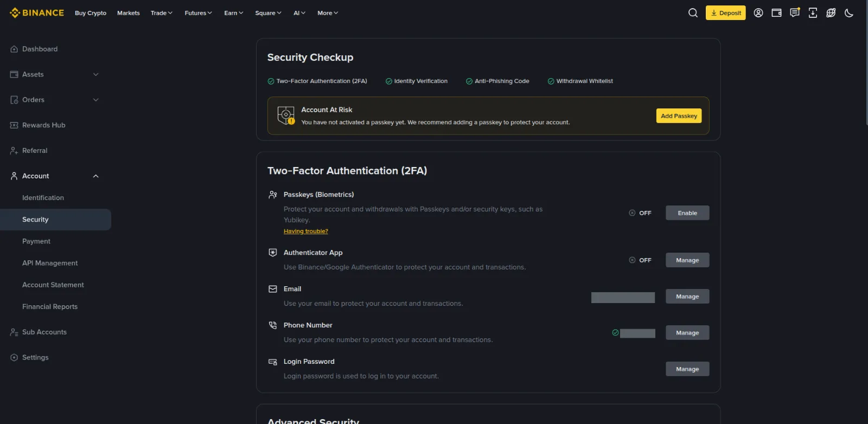Open the Futures dropdown menu
This screenshot has width=868, height=424.
point(198,13)
